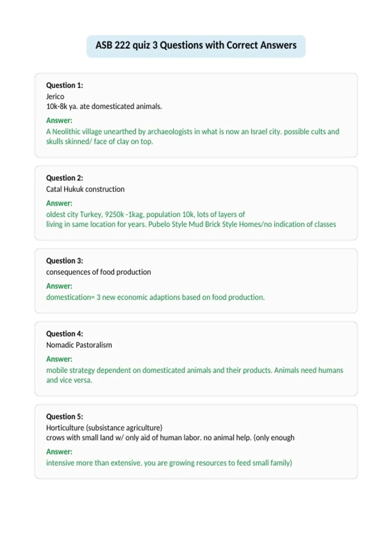Click the green Answer label in Question 5
Image resolution: width=392 pixels, height=556 pixels.
[59, 452]
